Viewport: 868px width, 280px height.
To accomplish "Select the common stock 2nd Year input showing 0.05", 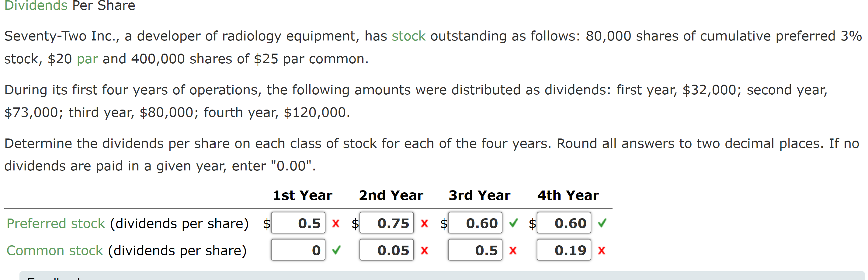I will coord(387,250).
